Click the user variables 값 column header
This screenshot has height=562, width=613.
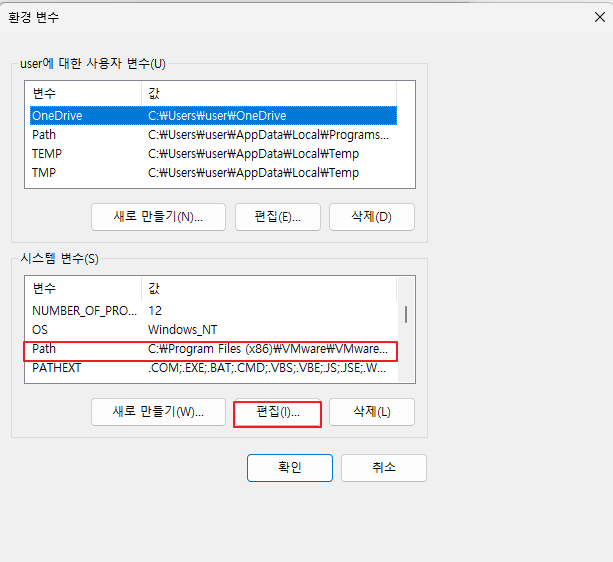click(269, 93)
